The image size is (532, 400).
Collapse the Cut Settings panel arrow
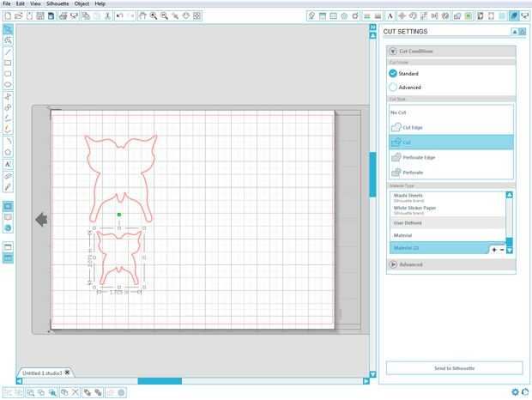point(515,32)
